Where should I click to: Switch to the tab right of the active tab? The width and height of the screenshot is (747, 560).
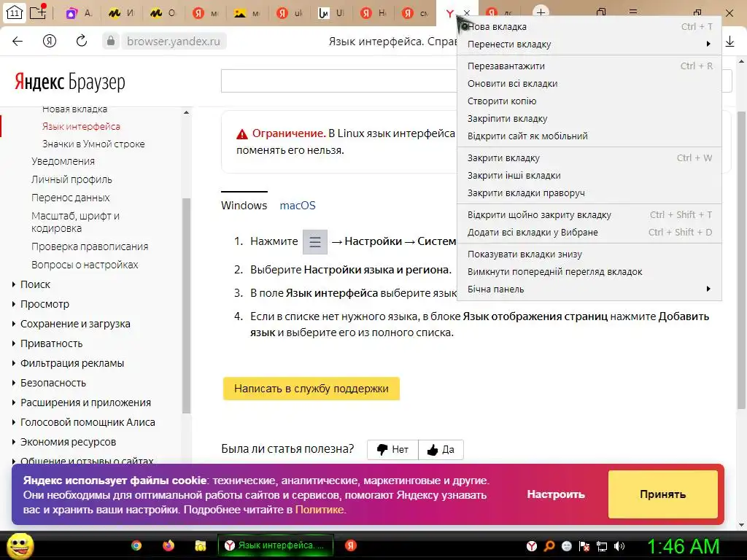coord(500,13)
